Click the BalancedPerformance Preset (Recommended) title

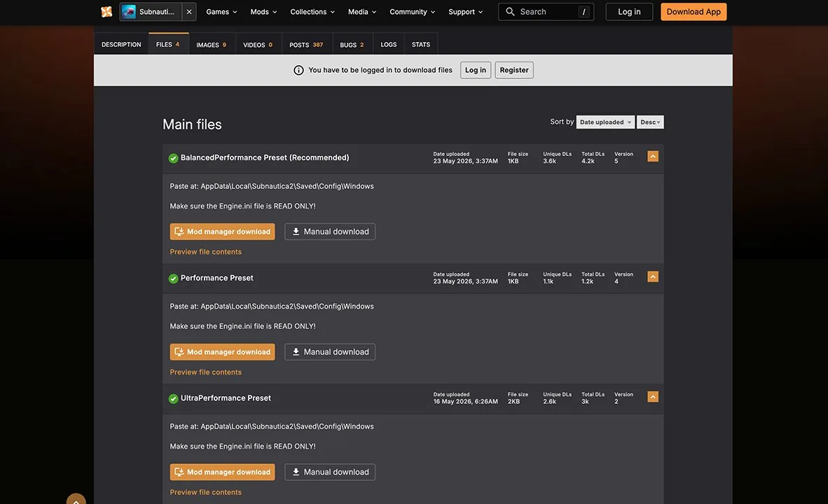click(265, 157)
